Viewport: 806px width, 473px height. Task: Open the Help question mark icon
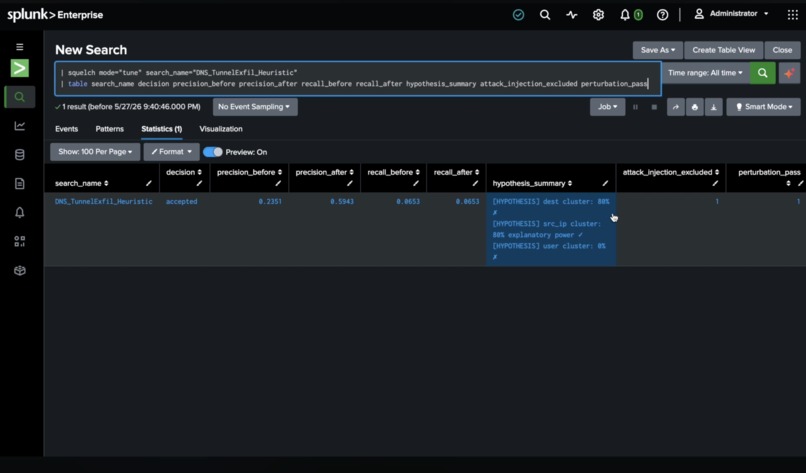(663, 15)
